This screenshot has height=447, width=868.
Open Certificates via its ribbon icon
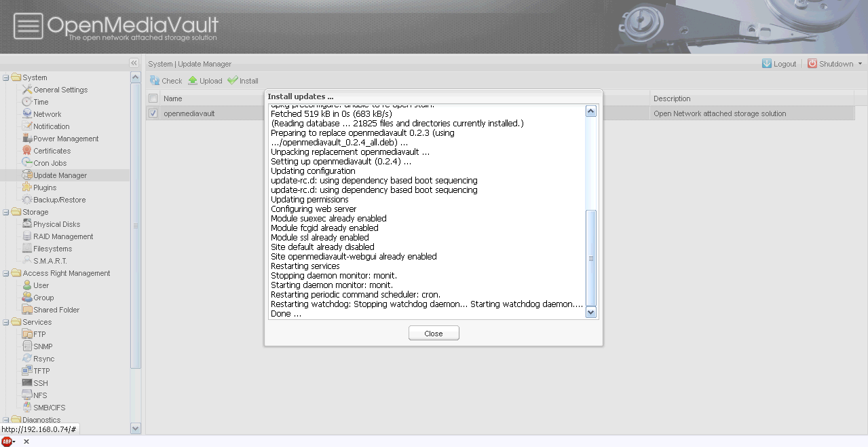(x=27, y=151)
